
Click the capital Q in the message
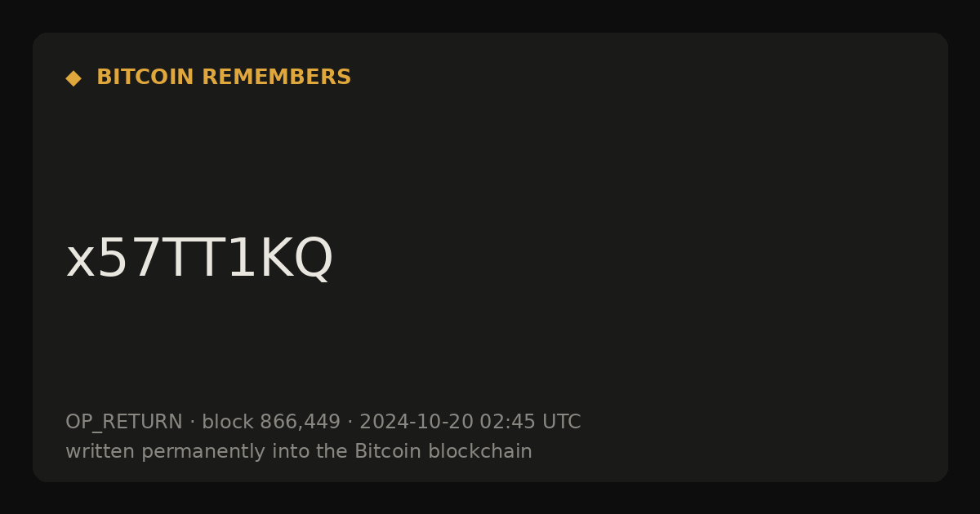[x=314, y=259]
